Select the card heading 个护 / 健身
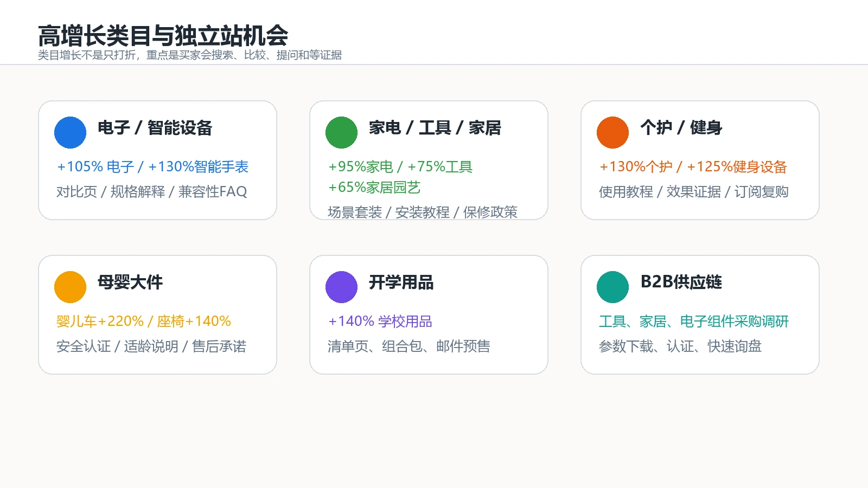The width and height of the screenshot is (868, 488). [681, 128]
